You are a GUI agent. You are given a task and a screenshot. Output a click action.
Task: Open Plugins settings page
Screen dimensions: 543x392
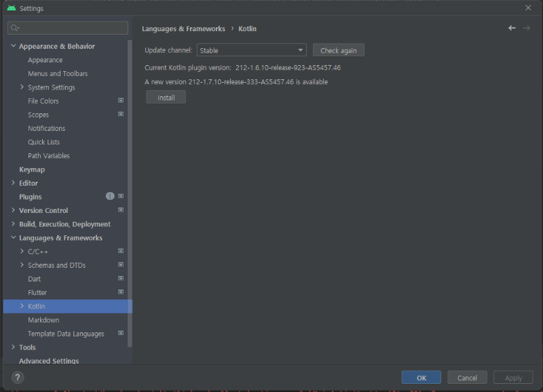coord(31,197)
